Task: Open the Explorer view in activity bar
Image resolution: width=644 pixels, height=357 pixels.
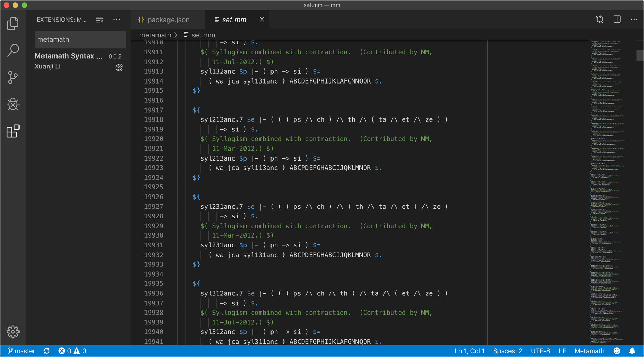Action: pos(13,24)
